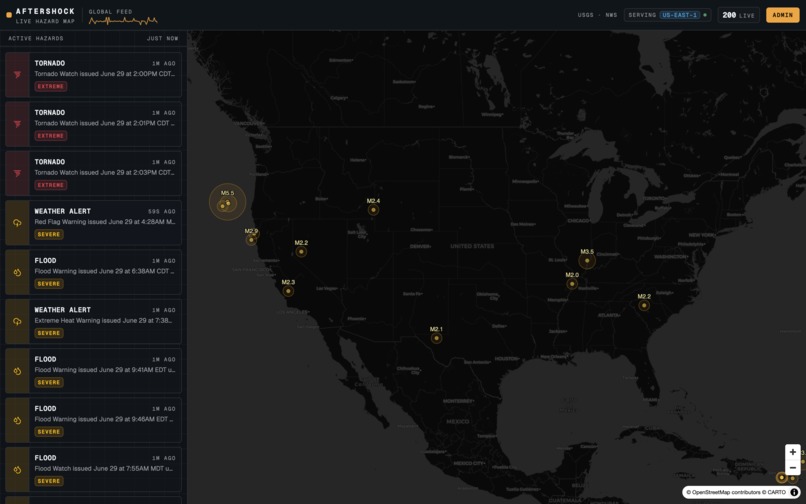Zoom in the map with plus button
Image resolution: width=806 pixels, height=504 pixels.
pos(793,452)
